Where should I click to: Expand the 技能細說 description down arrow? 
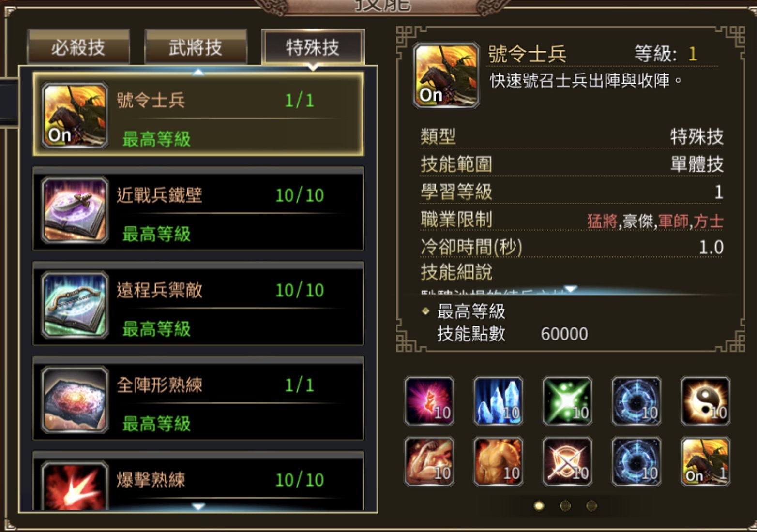click(x=571, y=289)
